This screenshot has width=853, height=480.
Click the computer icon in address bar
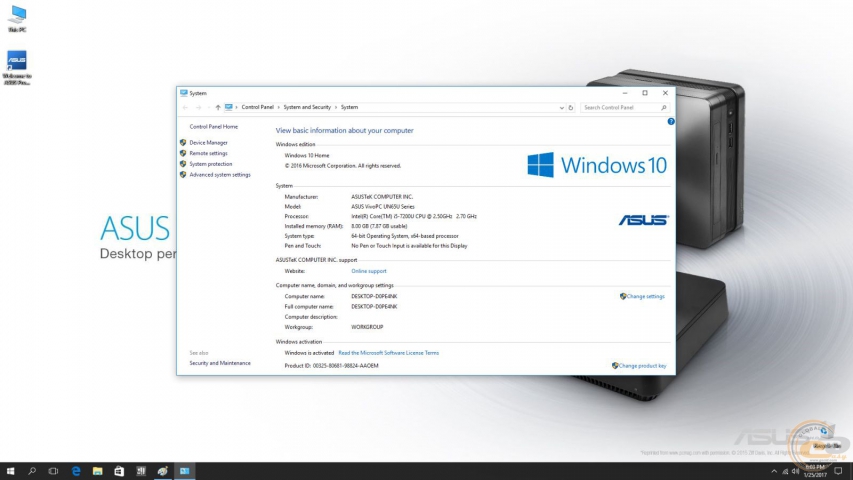click(x=228, y=107)
